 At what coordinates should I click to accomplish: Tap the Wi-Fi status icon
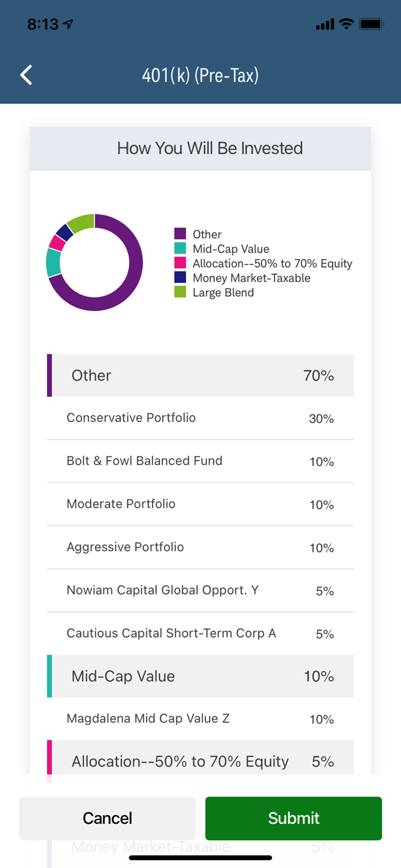346,24
